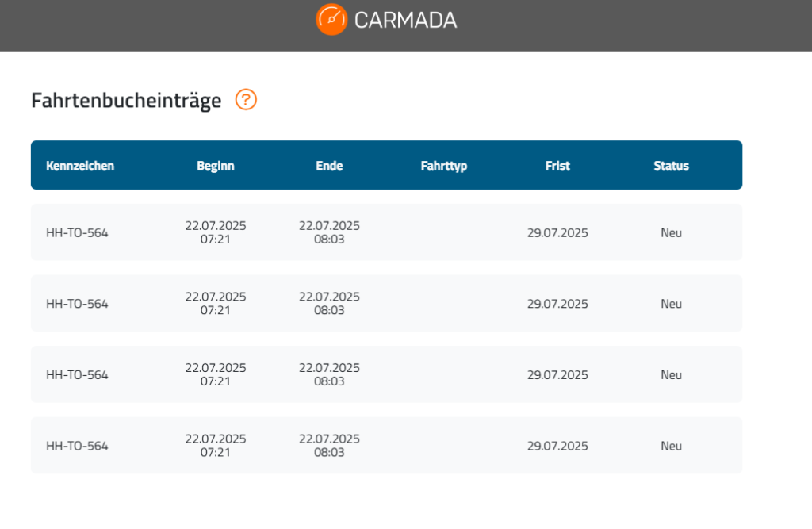Screen dimensions: 812x529
Task: Sort by the Beginn column header
Action: coord(216,165)
